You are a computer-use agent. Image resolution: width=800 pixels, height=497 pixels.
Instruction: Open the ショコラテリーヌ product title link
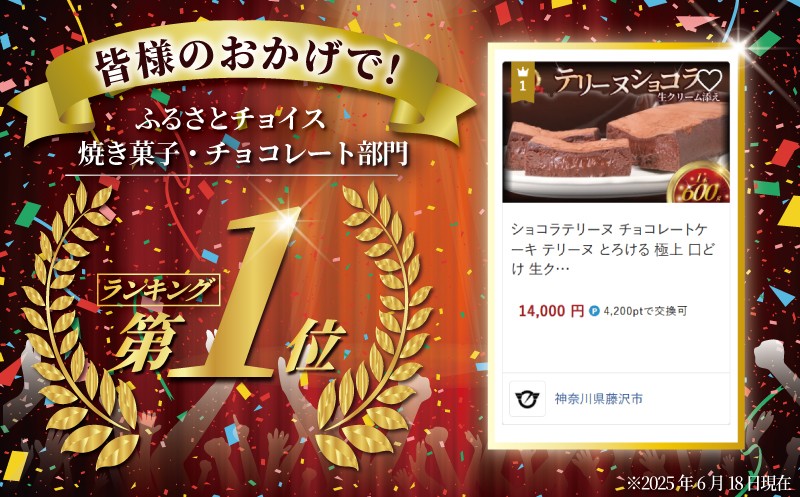click(x=613, y=249)
